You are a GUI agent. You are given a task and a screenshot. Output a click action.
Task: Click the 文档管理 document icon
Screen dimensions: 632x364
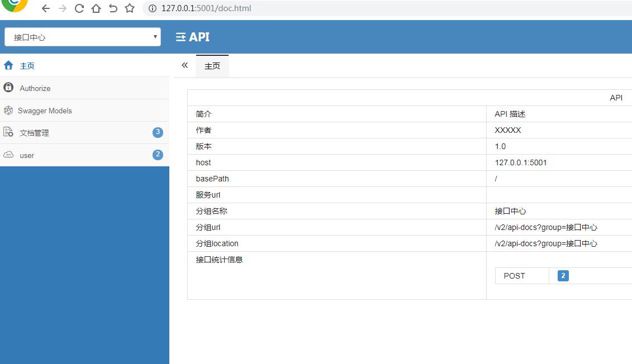pyautogui.click(x=8, y=132)
